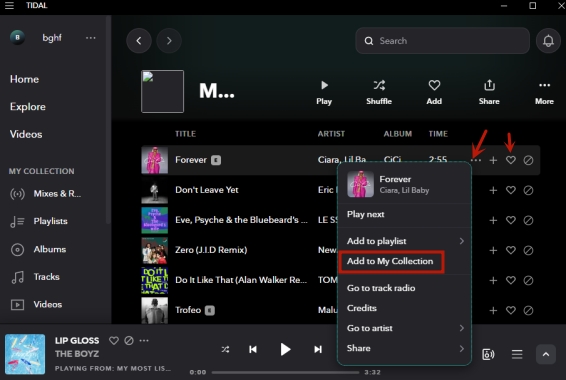Open the hamburger menu next to TIDAL
Viewport: 566px width, 380px height.
click(9, 5)
